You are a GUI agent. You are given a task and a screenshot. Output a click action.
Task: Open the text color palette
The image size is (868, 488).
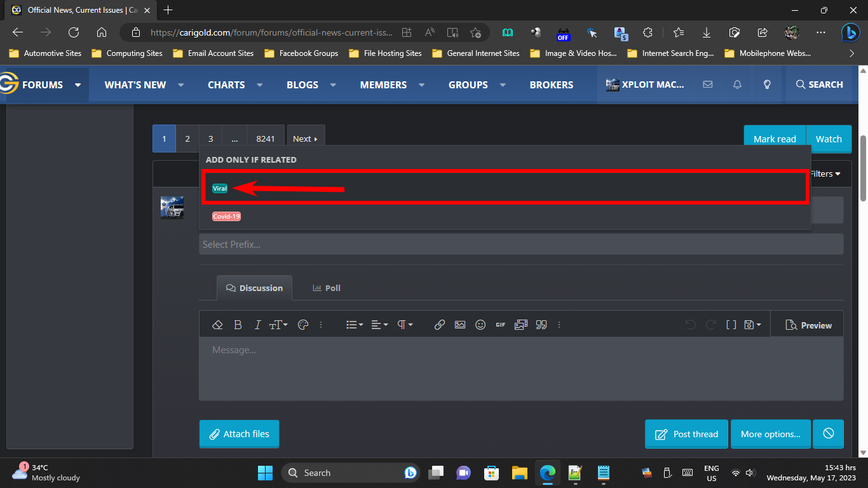point(302,325)
